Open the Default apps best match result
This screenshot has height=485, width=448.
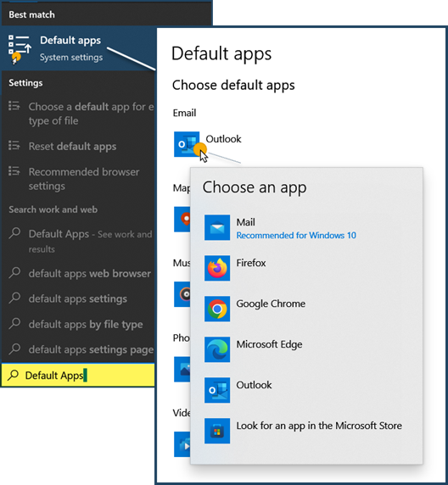point(79,48)
